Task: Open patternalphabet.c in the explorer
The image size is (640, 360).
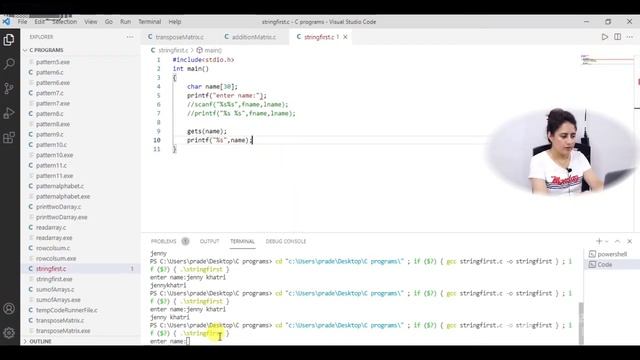Action: click(60, 186)
